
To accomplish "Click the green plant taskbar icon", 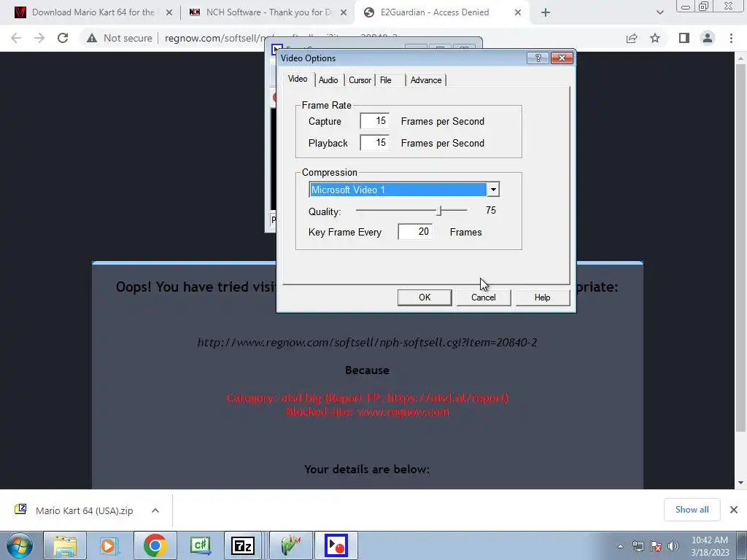I will pos(291,545).
